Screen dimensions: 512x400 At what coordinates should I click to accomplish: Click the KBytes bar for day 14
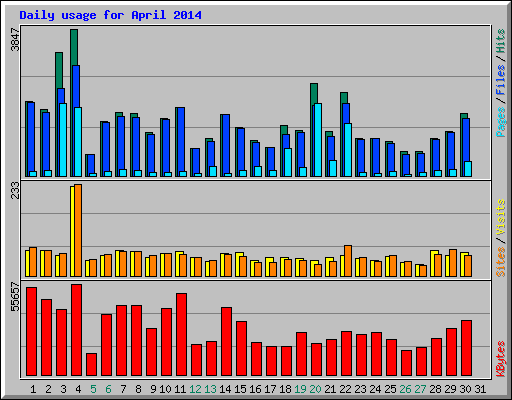226,341
